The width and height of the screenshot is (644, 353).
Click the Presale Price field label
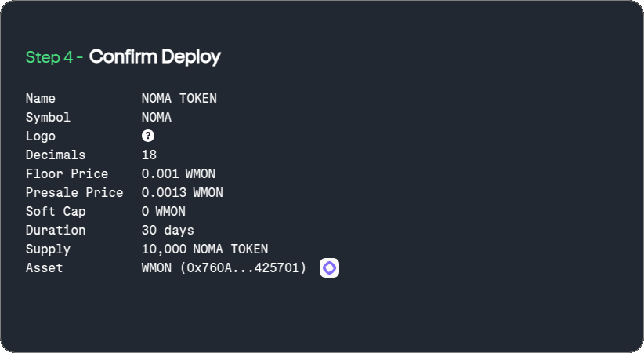74,192
